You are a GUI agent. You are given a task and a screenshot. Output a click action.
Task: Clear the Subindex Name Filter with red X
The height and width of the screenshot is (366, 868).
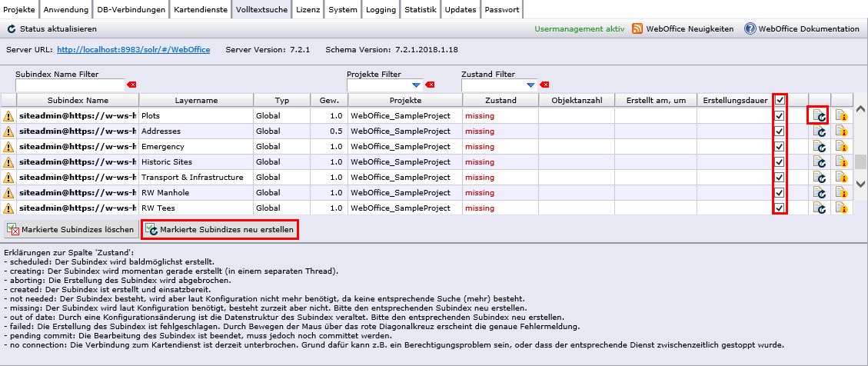[131, 85]
